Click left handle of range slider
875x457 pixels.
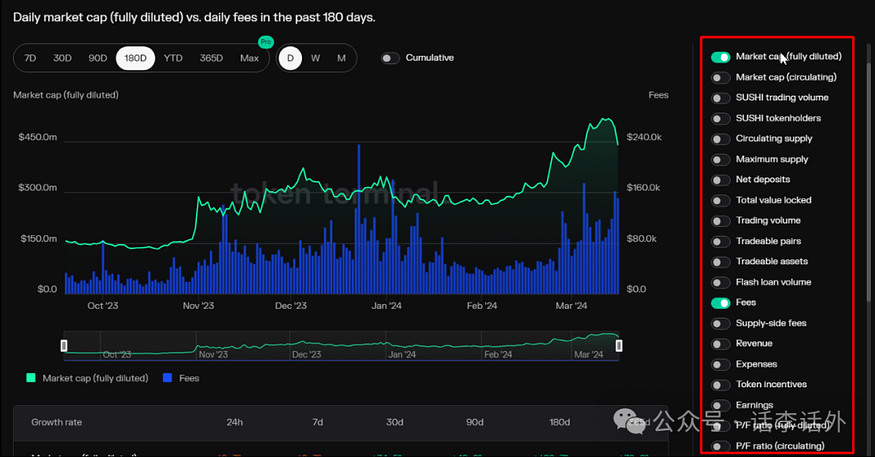64,346
